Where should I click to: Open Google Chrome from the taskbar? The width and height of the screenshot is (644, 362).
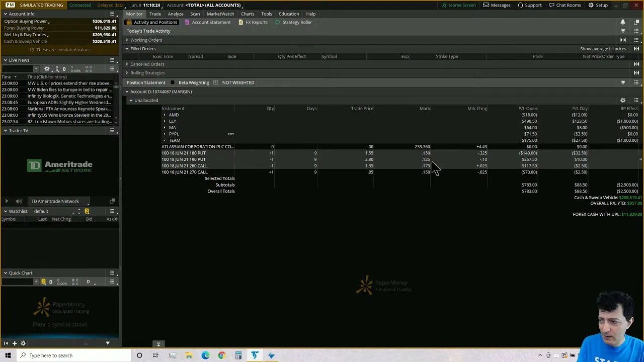click(222, 355)
